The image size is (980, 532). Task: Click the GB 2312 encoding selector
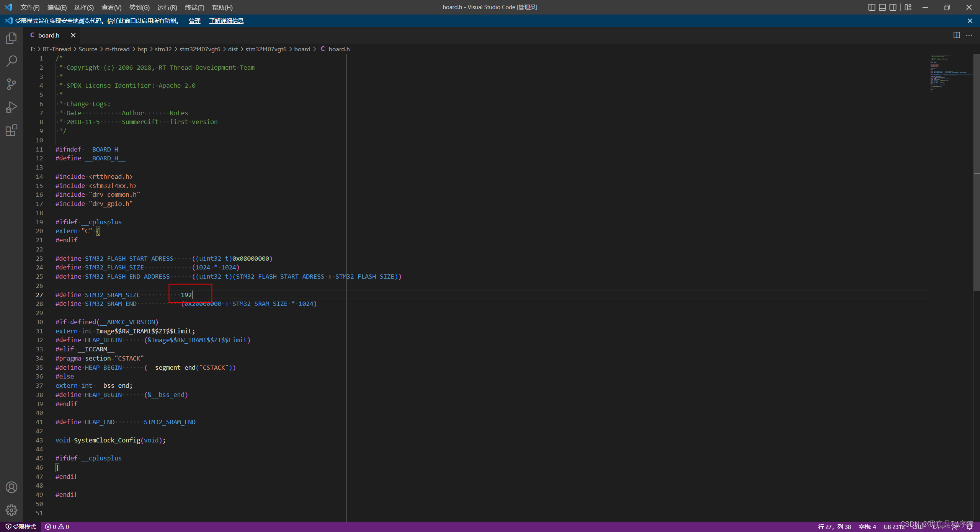894,527
